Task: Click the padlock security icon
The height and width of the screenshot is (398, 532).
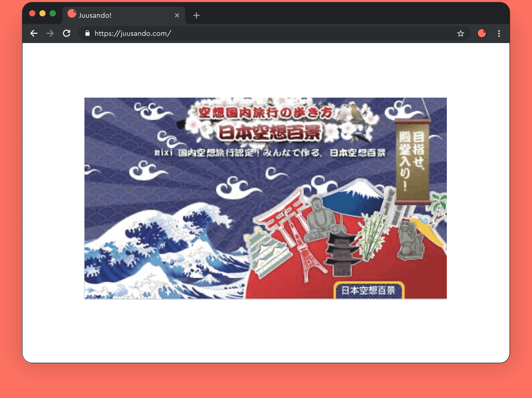Action: (x=87, y=34)
